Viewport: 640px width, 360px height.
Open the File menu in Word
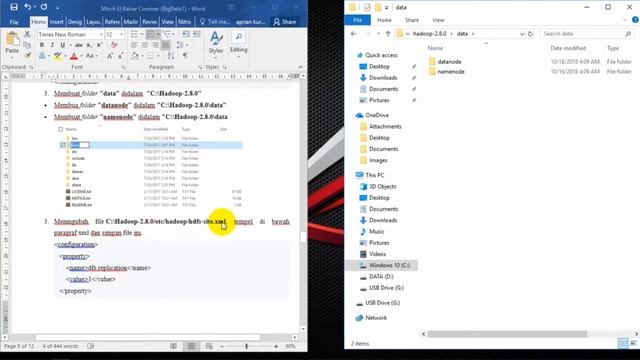click(x=14, y=22)
